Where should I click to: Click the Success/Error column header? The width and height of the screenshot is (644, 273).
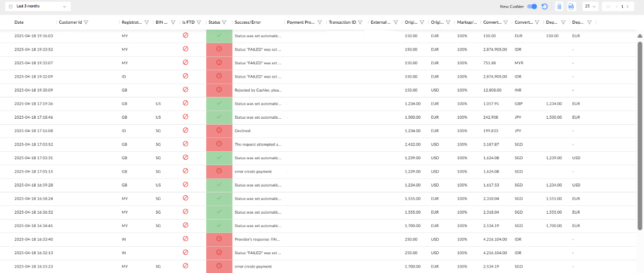[x=247, y=22]
